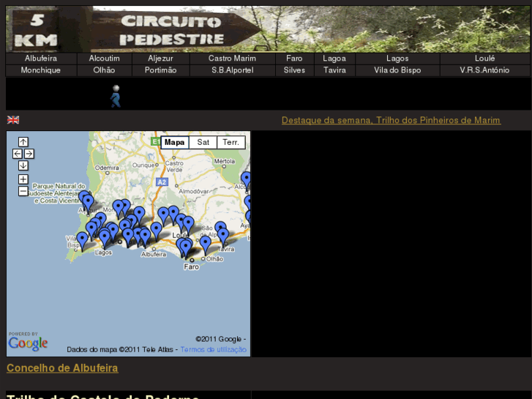Open Monchique municipality menu item
Viewport: 532px width, 399px height.
(41, 70)
